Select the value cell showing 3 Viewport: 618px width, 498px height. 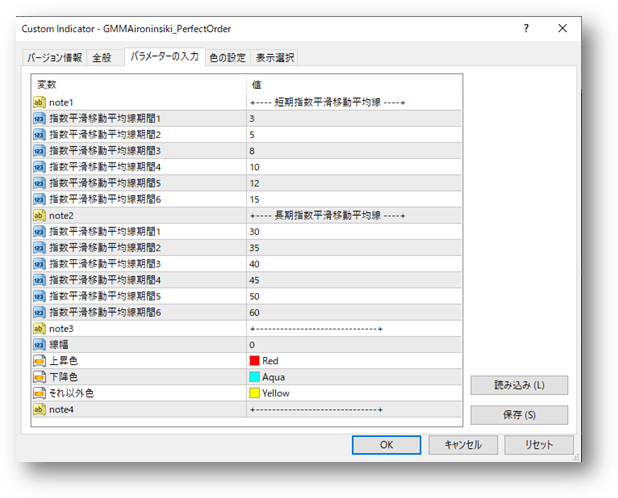(x=354, y=119)
